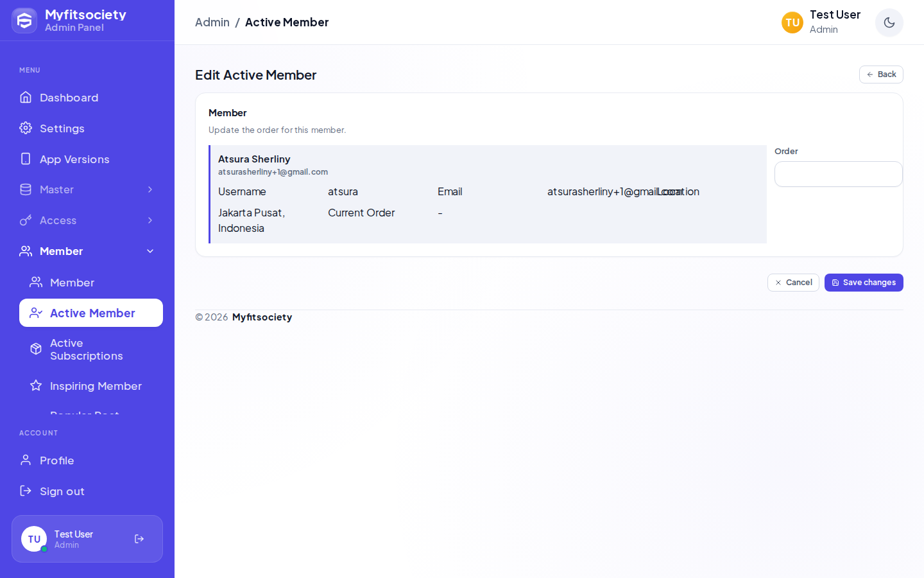
Task: Click the Sign out arrow icon
Action: pos(26,491)
